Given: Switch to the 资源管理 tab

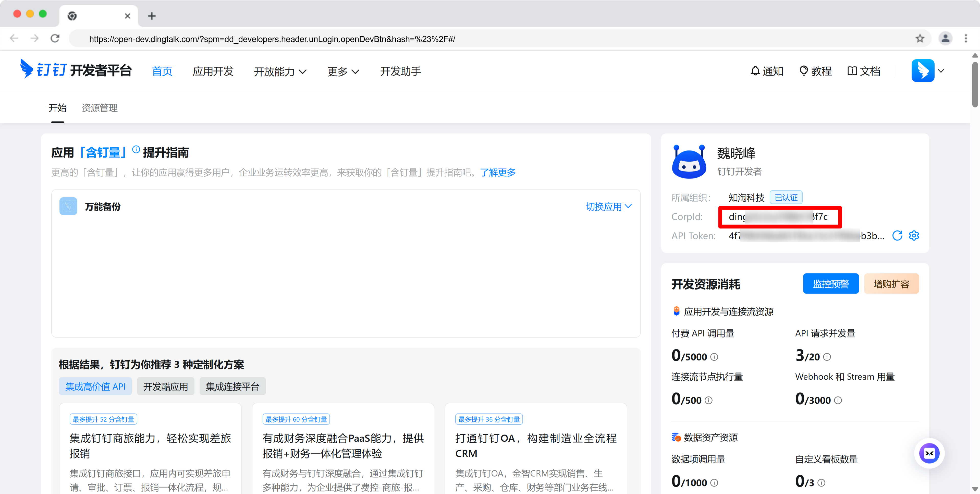Looking at the screenshot, I should tap(100, 108).
